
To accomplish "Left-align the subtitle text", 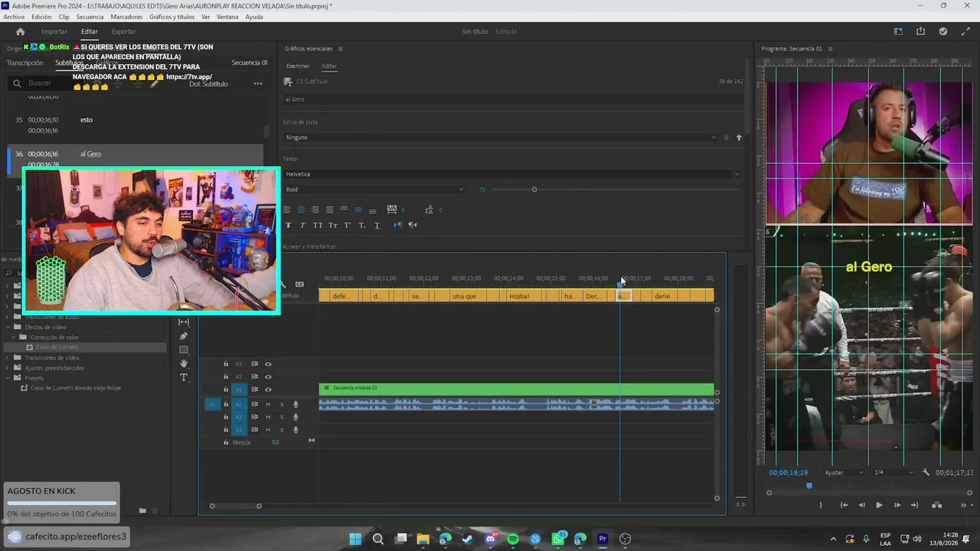I will pyautogui.click(x=287, y=210).
